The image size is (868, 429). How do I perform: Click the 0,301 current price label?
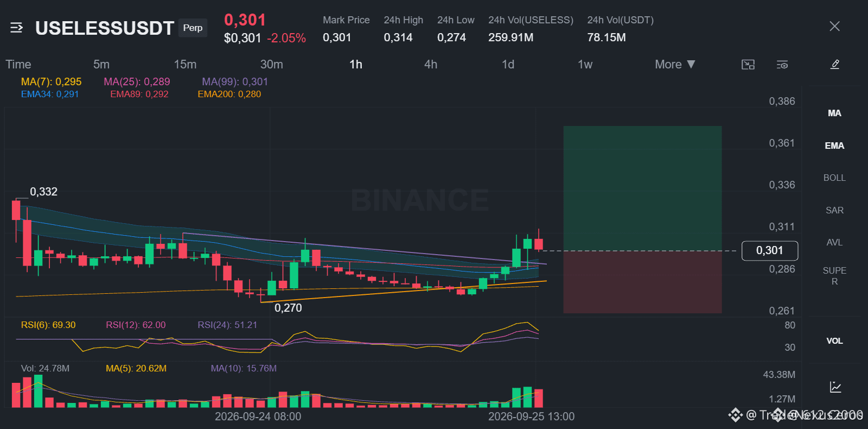770,250
